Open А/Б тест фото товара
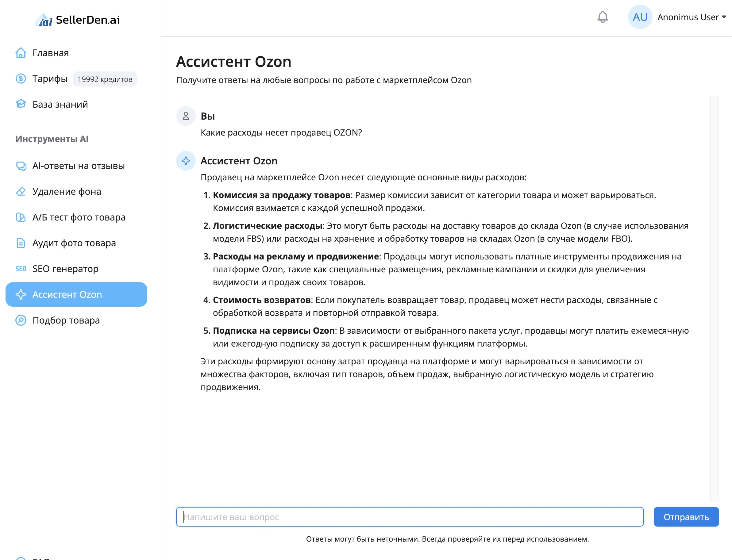 pos(79,217)
